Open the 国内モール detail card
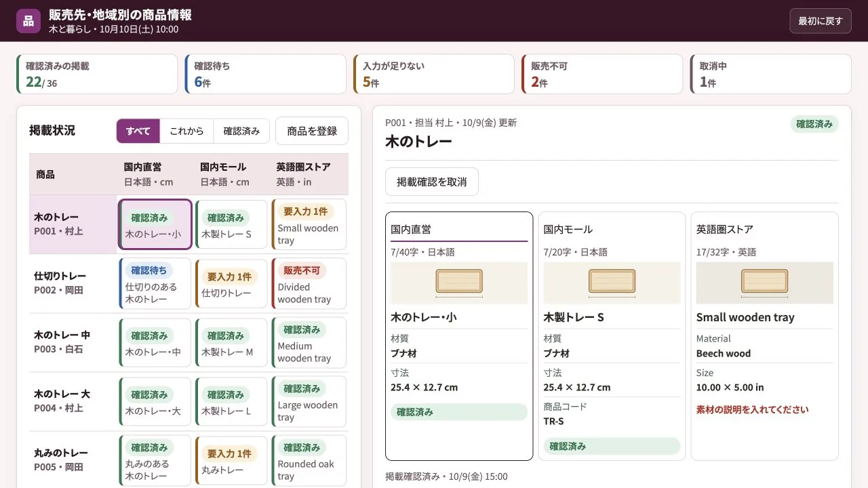This screenshot has height=488, width=868. click(612, 336)
